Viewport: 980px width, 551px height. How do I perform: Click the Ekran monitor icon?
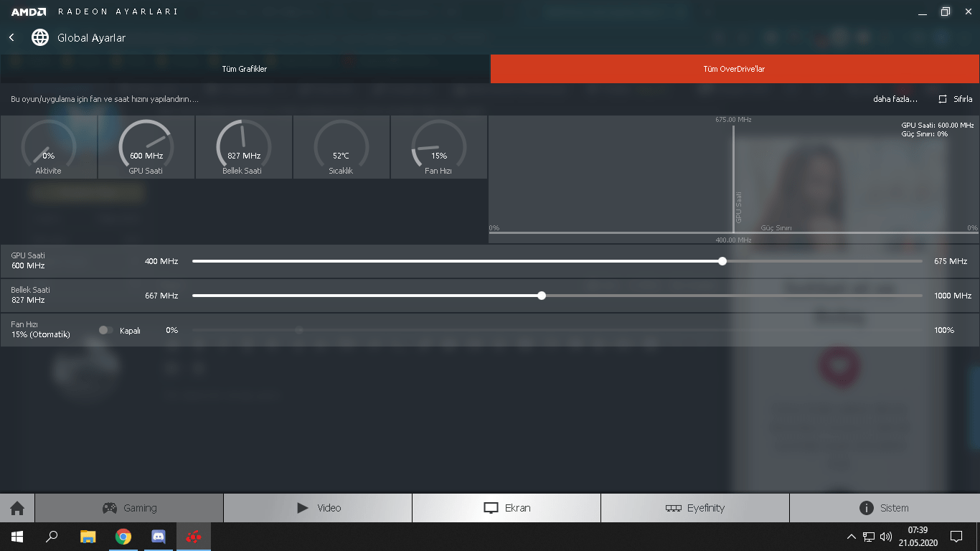[491, 508]
